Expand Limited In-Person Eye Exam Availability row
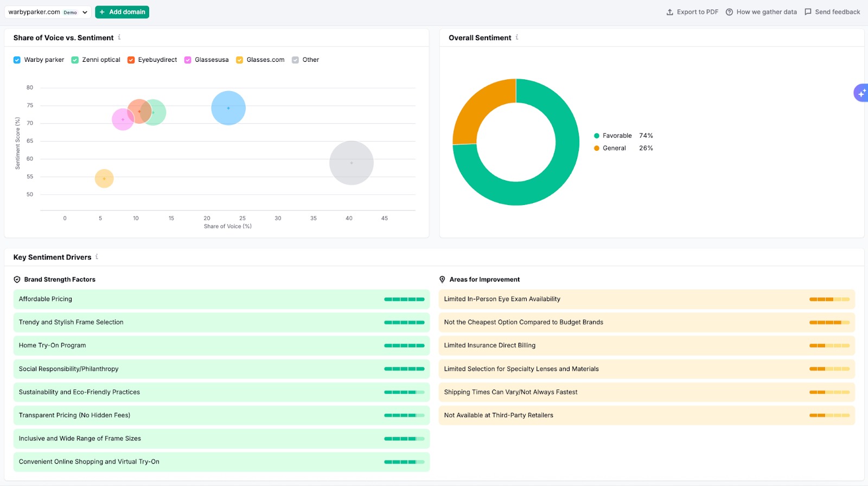This screenshot has height=486, width=868. (x=647, y=299)
